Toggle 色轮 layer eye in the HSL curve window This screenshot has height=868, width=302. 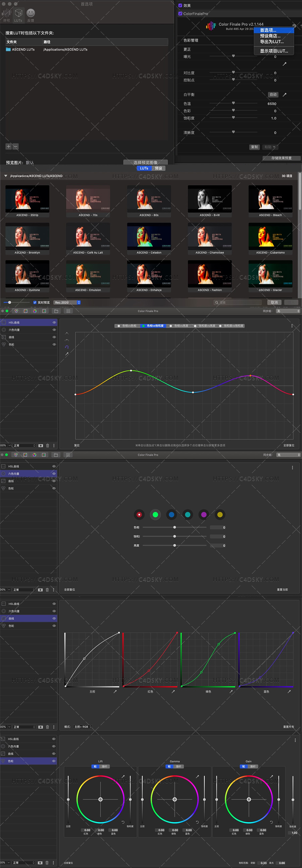point(54,345)
